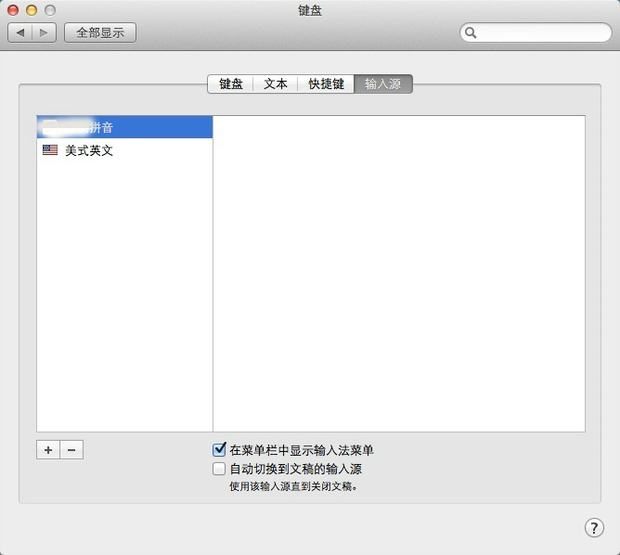Uncheck 在菜单栏中显示输入法菜单
The width and height of the screenshot is (620, 555).
pyautogui.click(x=219, y=449)
